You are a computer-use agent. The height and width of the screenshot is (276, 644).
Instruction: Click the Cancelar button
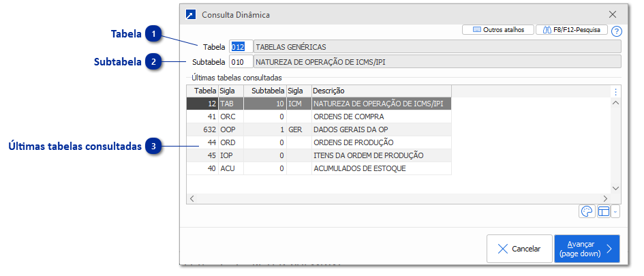[x=519, y=249]
